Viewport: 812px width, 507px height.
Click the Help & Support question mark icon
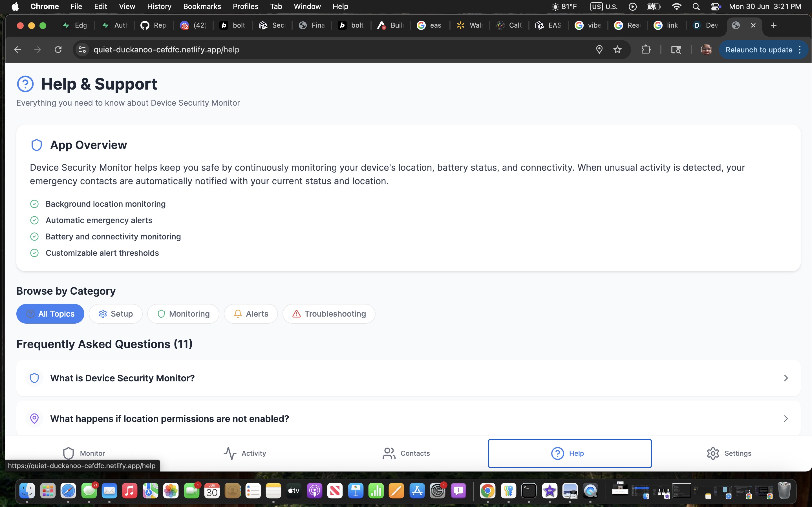pos(25,84)
